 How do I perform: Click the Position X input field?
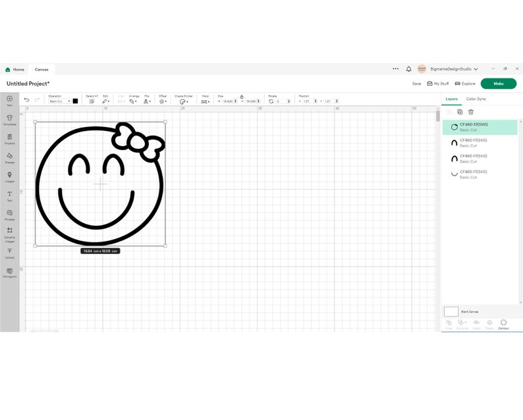coord(308,101)
